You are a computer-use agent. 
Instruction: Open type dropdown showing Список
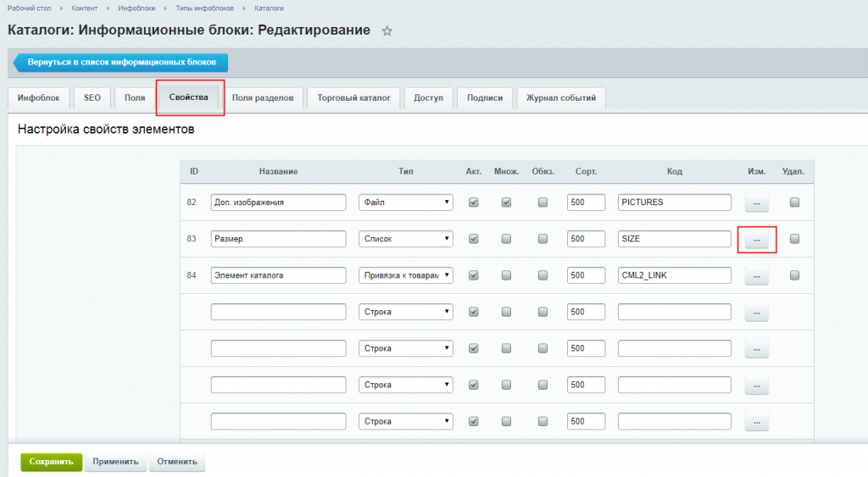point(405,239)
